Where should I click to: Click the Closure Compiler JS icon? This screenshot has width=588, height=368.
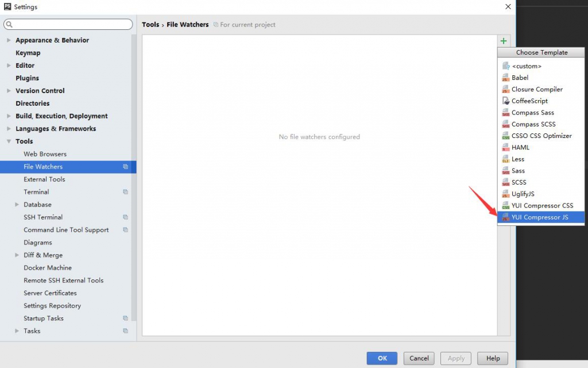tap(505, 89)
